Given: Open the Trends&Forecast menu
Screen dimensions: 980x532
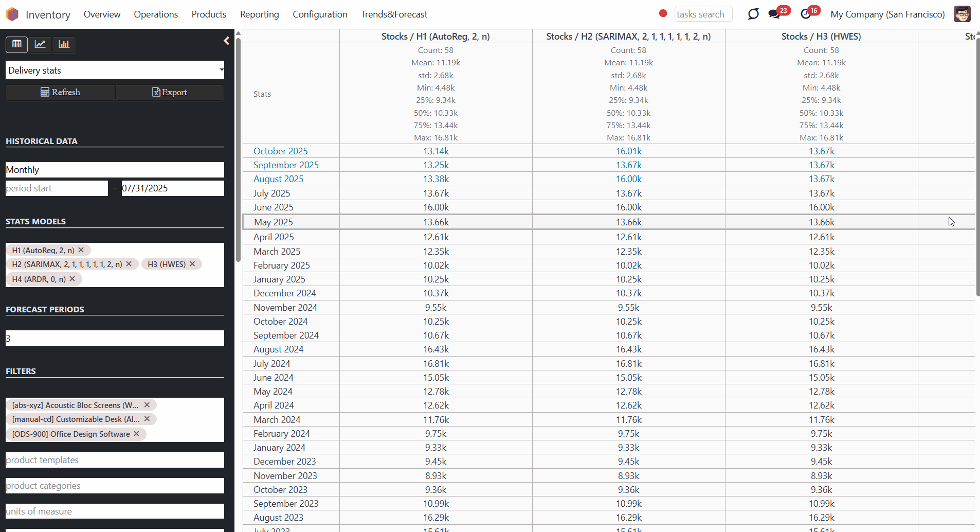Looking at the screenshot, I should coord(394,14).
